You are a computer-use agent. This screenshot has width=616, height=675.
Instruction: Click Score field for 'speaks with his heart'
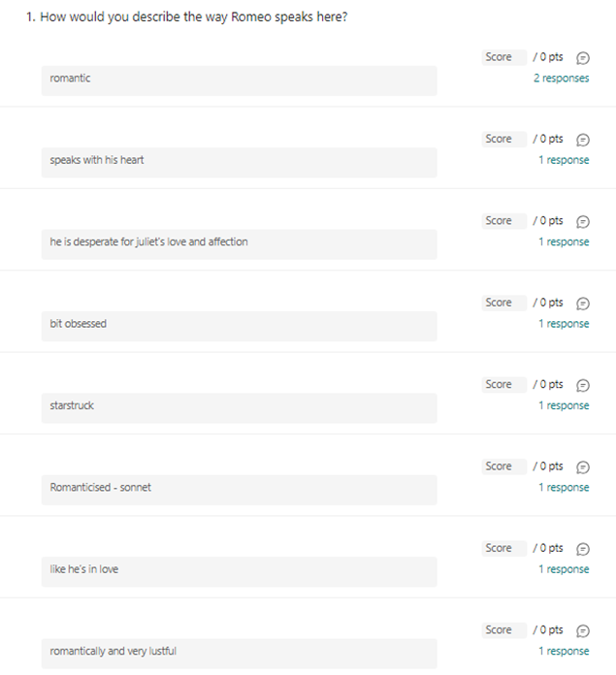(504, 139)
